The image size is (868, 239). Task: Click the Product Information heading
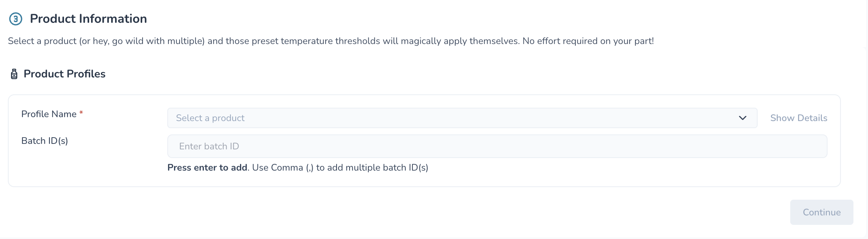tap(88, 19)
